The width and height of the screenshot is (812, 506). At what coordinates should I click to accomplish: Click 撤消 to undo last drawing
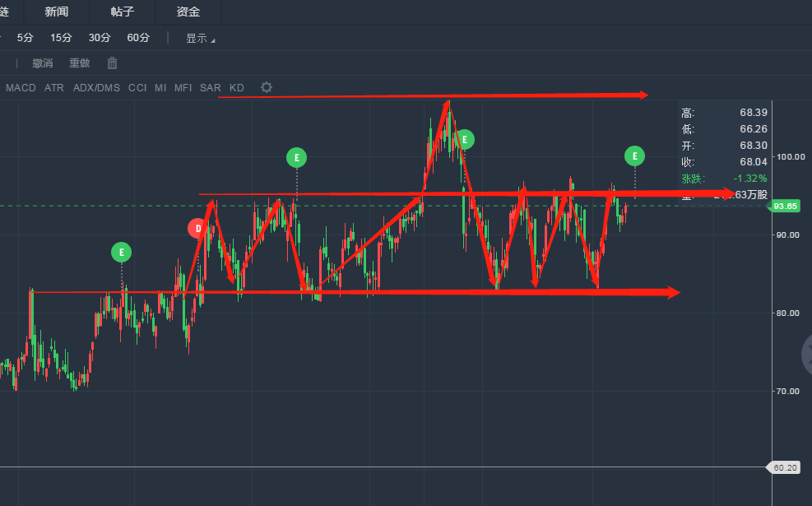point(43,63)
